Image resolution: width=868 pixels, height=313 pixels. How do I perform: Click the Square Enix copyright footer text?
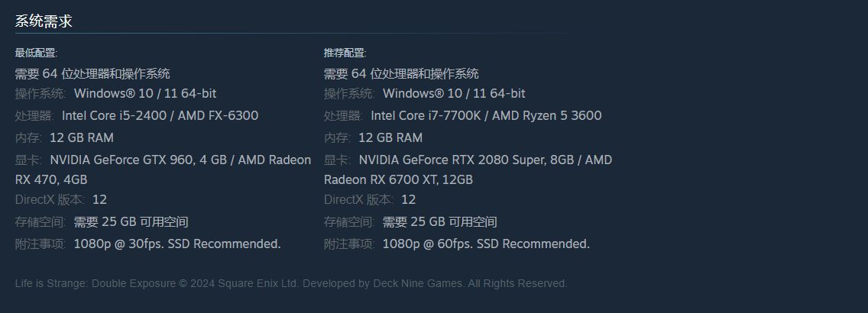(x=291, y=284)
